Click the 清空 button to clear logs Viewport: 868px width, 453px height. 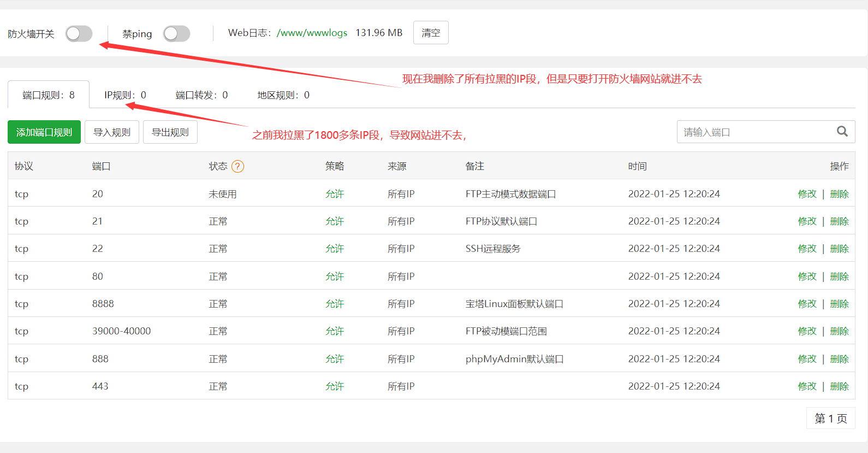431,33
